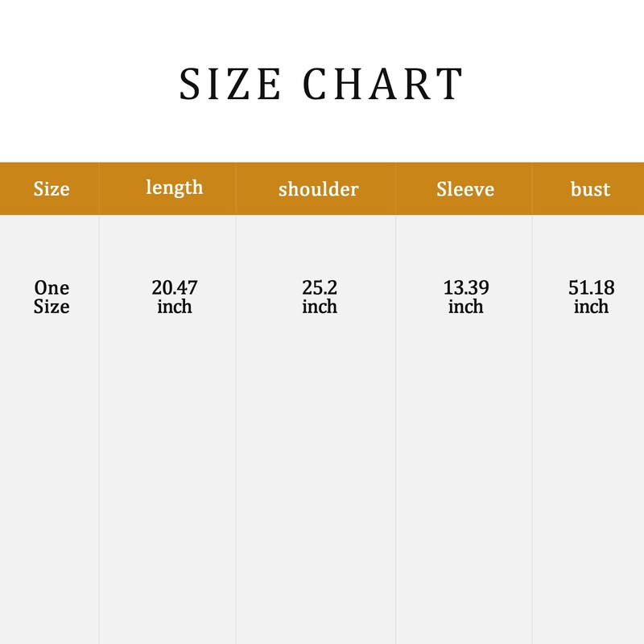Select the "shoulder" column header
644x644 pixels.
coord(319,189)
